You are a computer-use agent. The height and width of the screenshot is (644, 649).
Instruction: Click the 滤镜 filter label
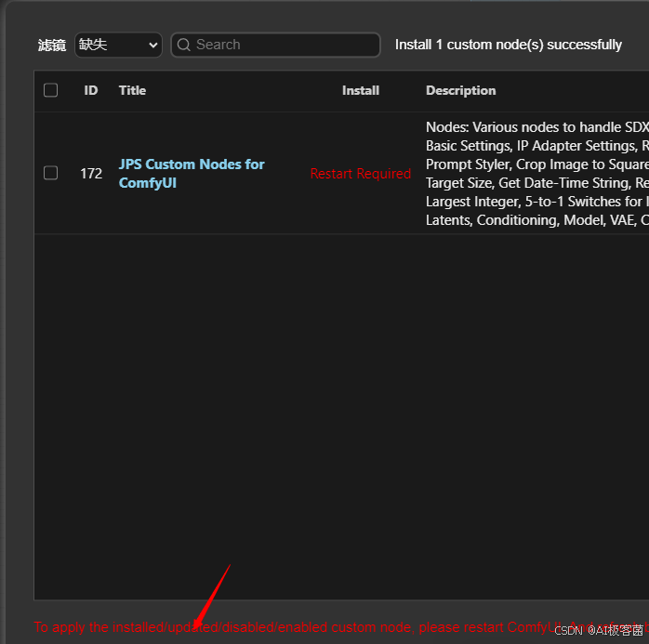pyautogui.click(x=52, y=45)
